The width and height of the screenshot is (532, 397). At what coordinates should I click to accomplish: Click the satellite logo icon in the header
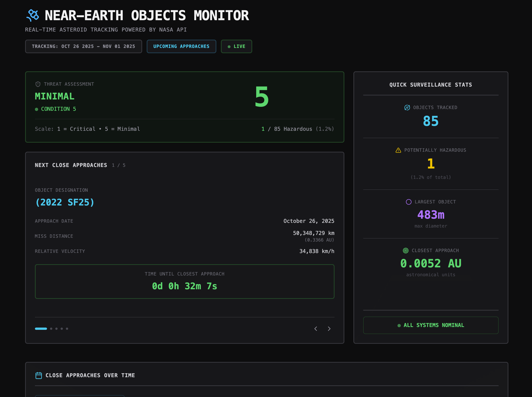coord(33,15)
